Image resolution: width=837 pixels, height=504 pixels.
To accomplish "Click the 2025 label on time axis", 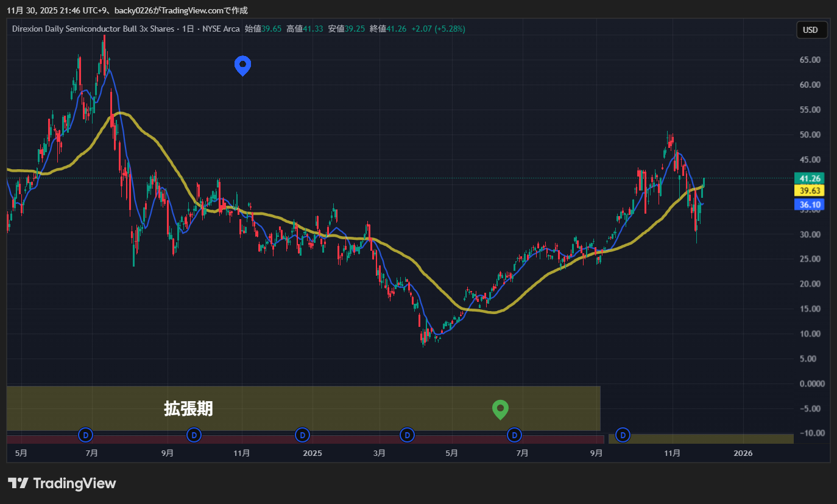I will click(312, 453).
